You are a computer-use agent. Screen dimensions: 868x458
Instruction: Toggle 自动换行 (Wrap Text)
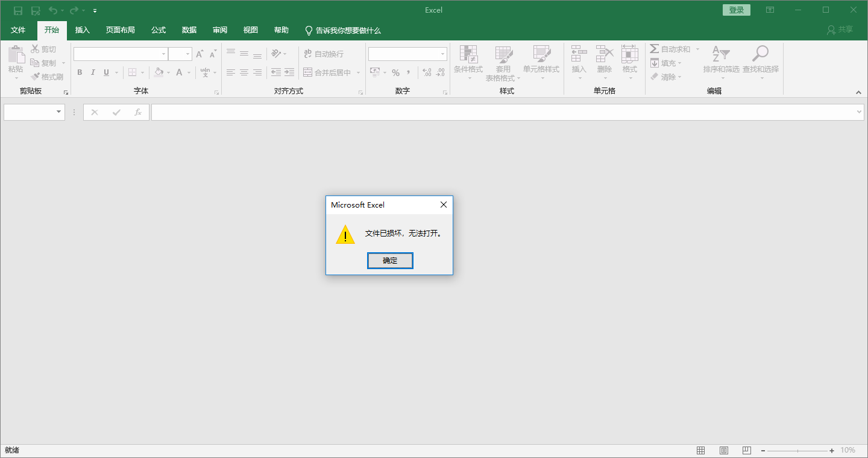point(324,54)
